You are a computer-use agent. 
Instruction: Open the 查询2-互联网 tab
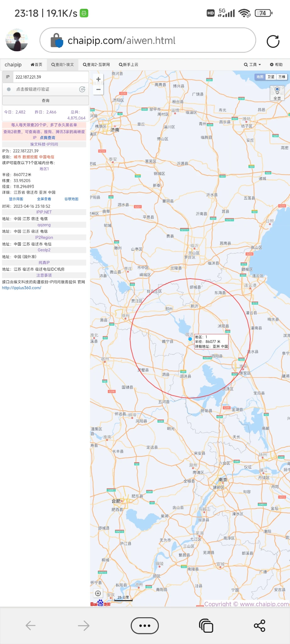tap(96, 65)
